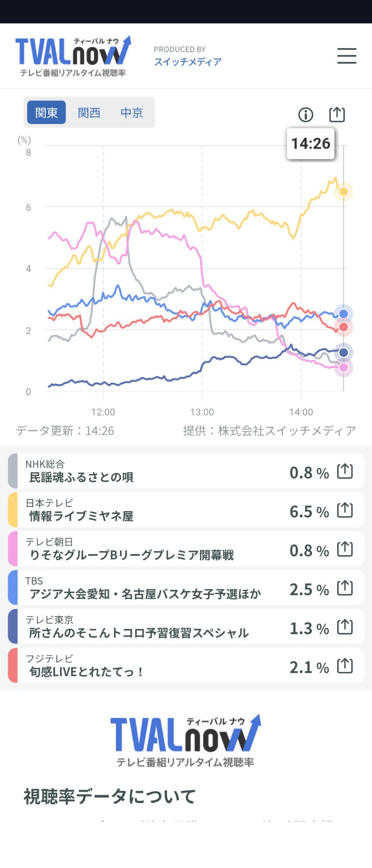This screenshot has height=868, width=372.
Task: Share the TBS アジア大会 row
Action: pyautogui.click(x=345, y=588)
